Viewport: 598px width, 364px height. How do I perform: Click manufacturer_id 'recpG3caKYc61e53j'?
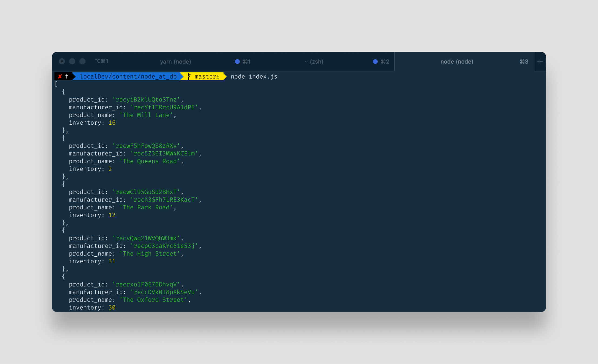click(x=164, y=246)
